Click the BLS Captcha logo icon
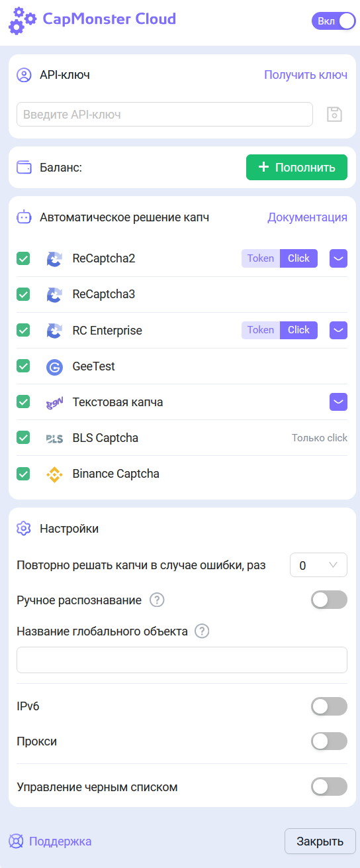This screenshot has height=868, width=360. [54, 438]
